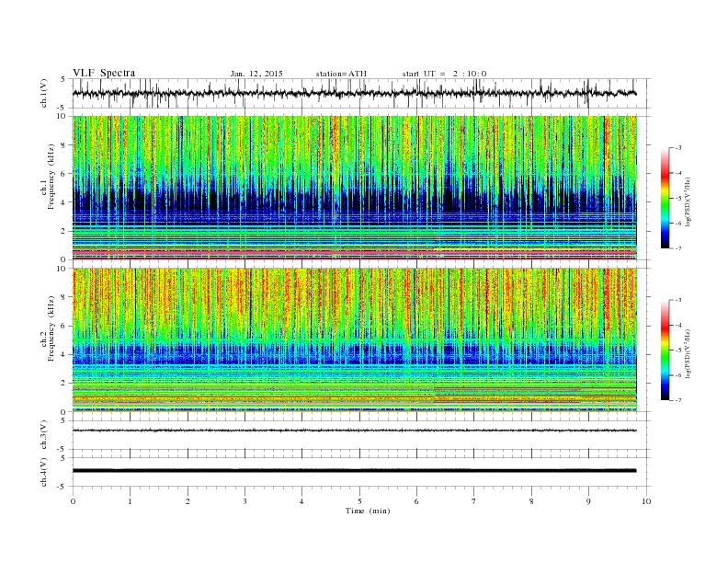This screenshot has height=563, width=728.
Task: Click the 2 kHz tick of ch.2 spectrogram
Action: click(64, 384)
